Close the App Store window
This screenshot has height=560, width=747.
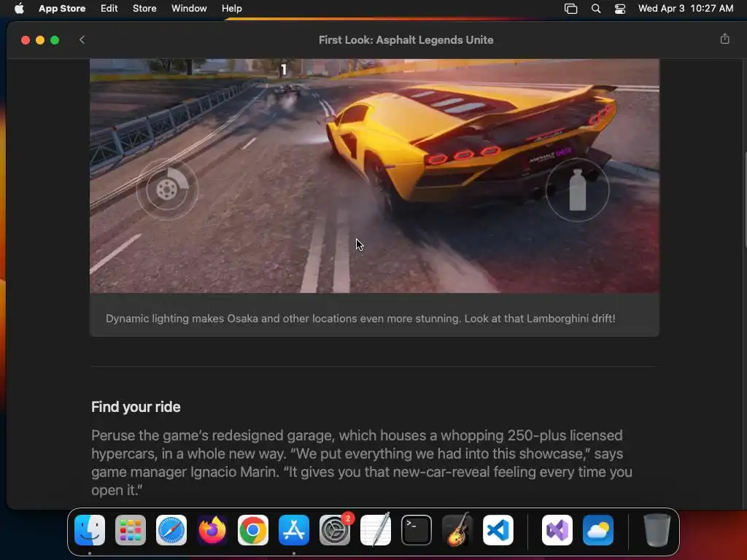(x=26, y=40)
